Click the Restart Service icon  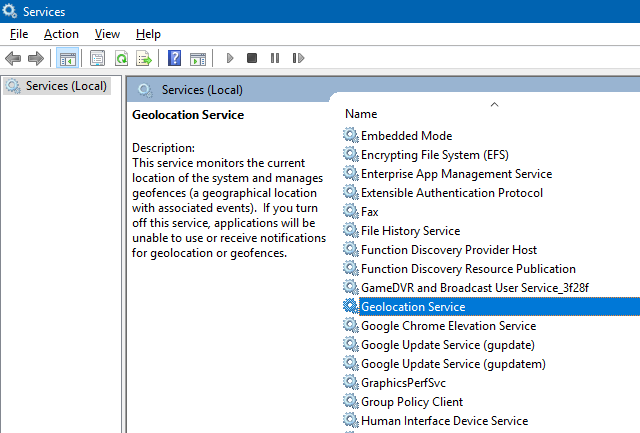point(298,59)
